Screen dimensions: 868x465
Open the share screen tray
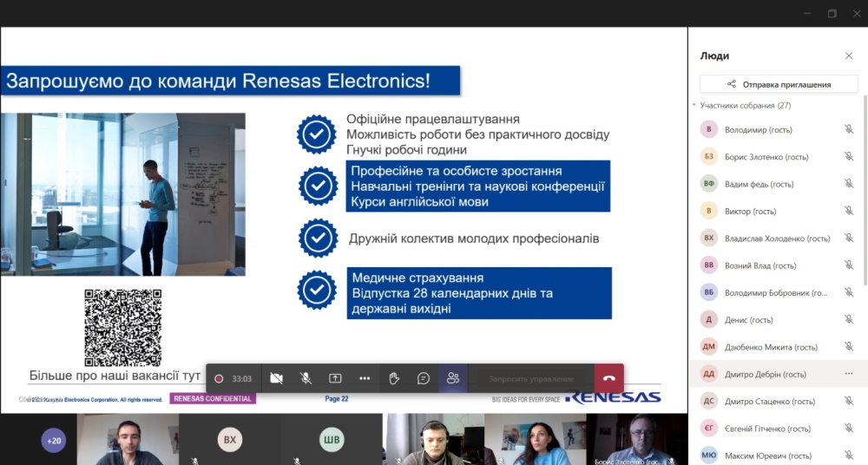click(335, 378)
